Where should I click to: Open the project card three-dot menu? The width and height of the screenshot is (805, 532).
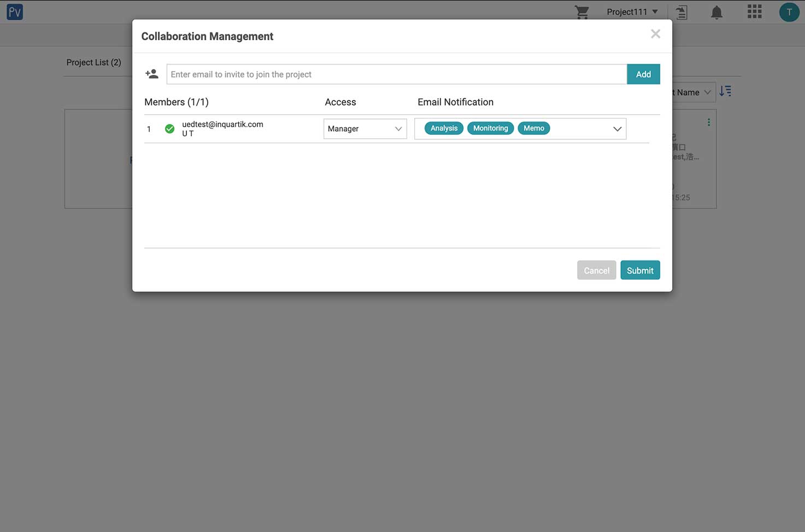tap(709, 122)
